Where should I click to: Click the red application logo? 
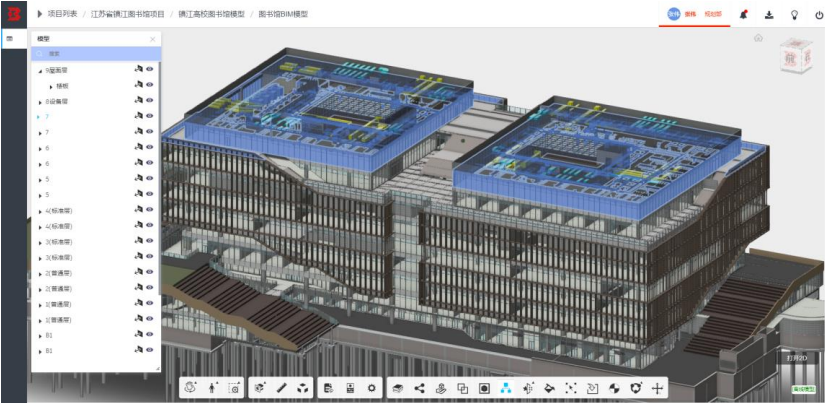[14, 14]
